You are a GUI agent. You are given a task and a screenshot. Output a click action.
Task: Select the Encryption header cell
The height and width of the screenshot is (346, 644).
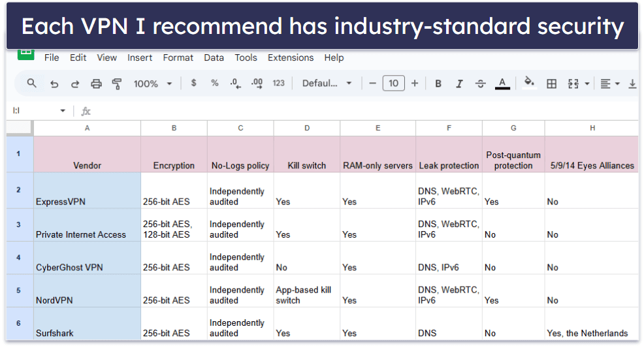tap(174, 154)
